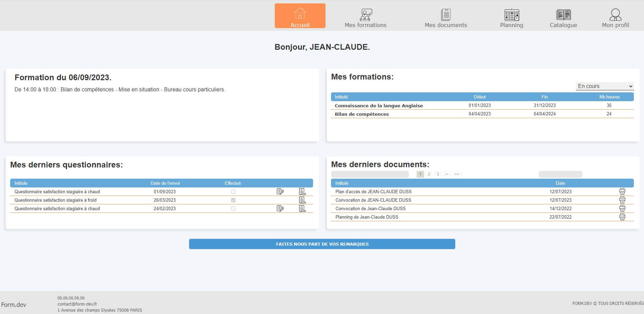View results of the 26/03/2023 questionnaire
Screen dimensions: 644x314
pos(303,200)
